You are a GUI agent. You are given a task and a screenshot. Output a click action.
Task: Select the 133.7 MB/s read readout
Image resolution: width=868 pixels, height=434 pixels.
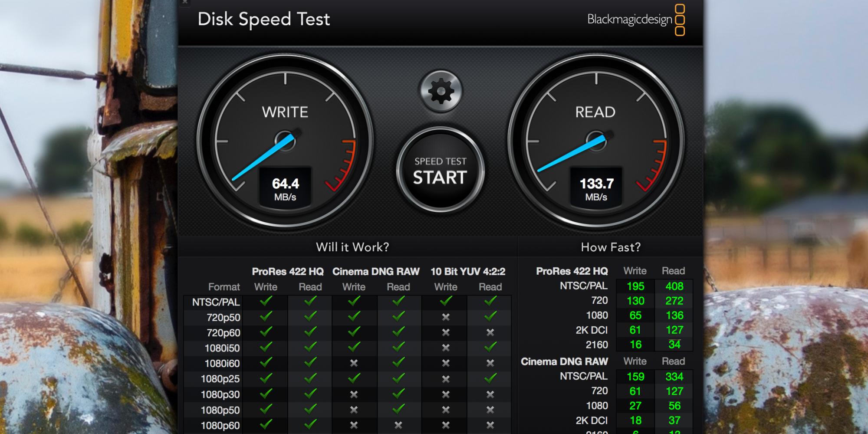point(596,189)
